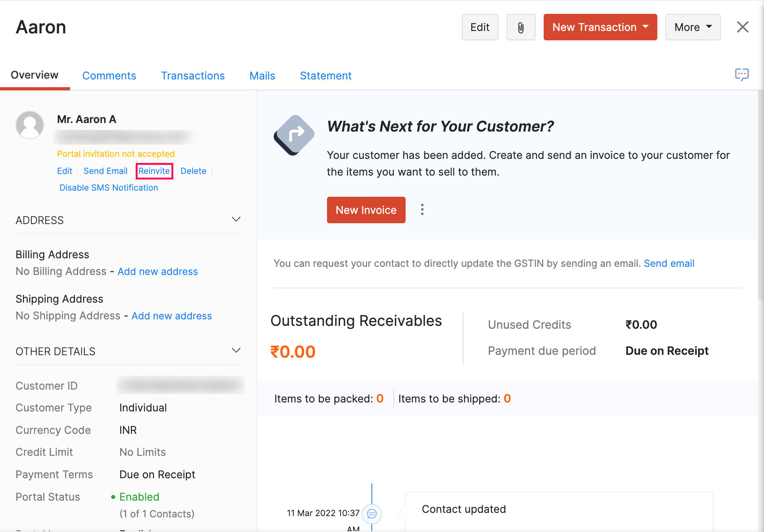The width and height of the screenshot is (764, 532).
Task: Close the Aaron customer panel
Action: tap(742, 27)
